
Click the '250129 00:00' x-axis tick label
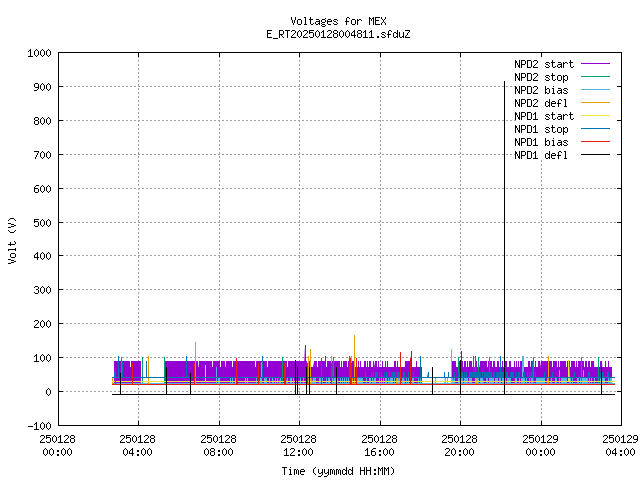(x=540, y=445)
